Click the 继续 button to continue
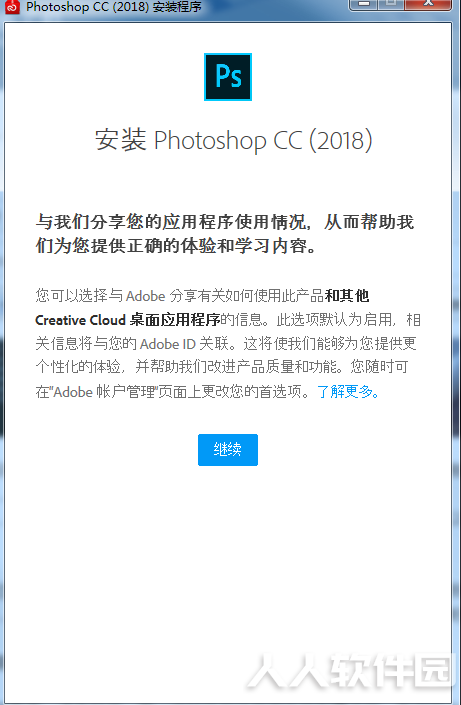461x705 pixels. tap(228, 450)
